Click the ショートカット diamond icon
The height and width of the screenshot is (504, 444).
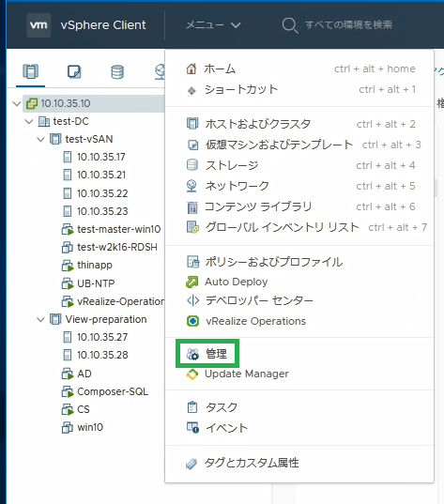[x=191, y=91]
